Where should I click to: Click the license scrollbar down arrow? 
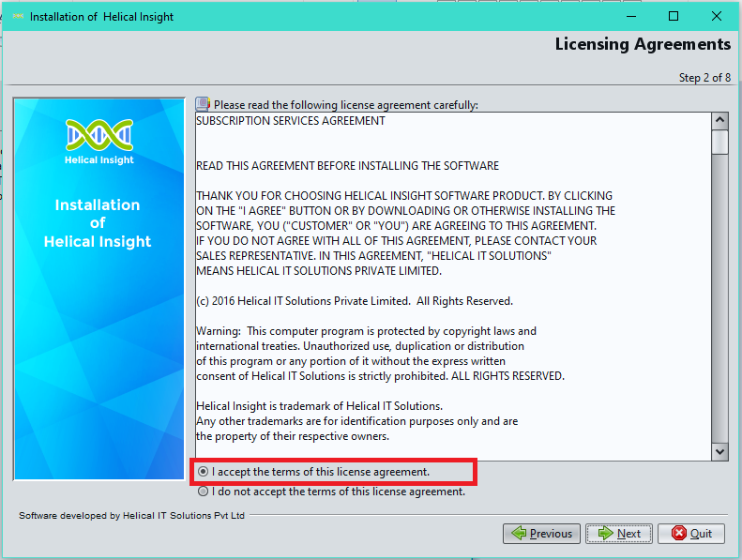[x=719, y=452]
